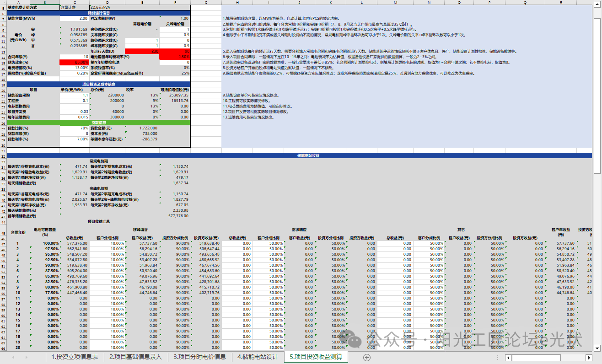This screenshot has height=364, width=602.
Task: Click the three-dot tab bar splitter handle
Action: click(x=498, y=358)
